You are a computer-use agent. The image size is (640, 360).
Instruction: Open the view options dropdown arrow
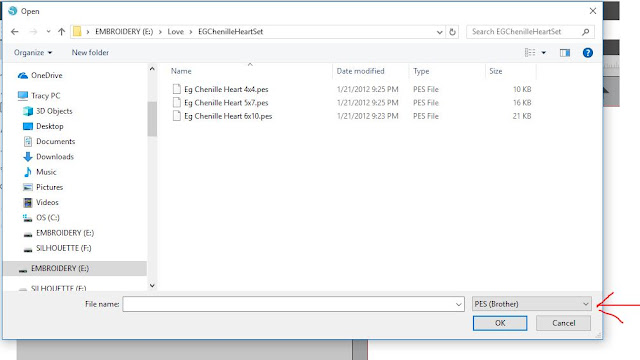(x=544, y=53)
